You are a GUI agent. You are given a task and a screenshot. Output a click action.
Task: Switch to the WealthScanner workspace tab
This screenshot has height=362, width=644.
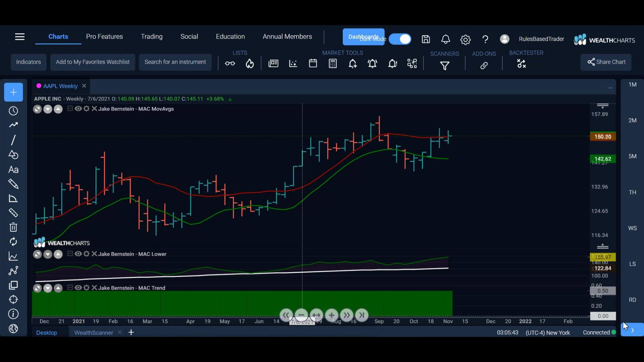pos(94,333)
